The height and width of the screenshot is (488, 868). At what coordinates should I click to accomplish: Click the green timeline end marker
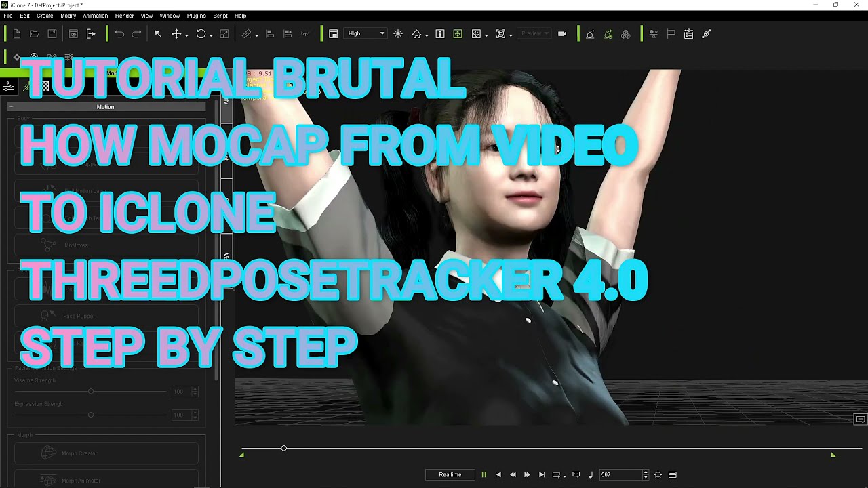click(833, 455)
